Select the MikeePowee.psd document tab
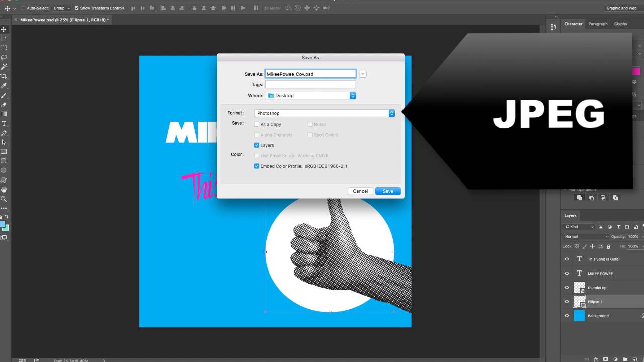Screen dimensions: 644x362 (x=63, y=20)
